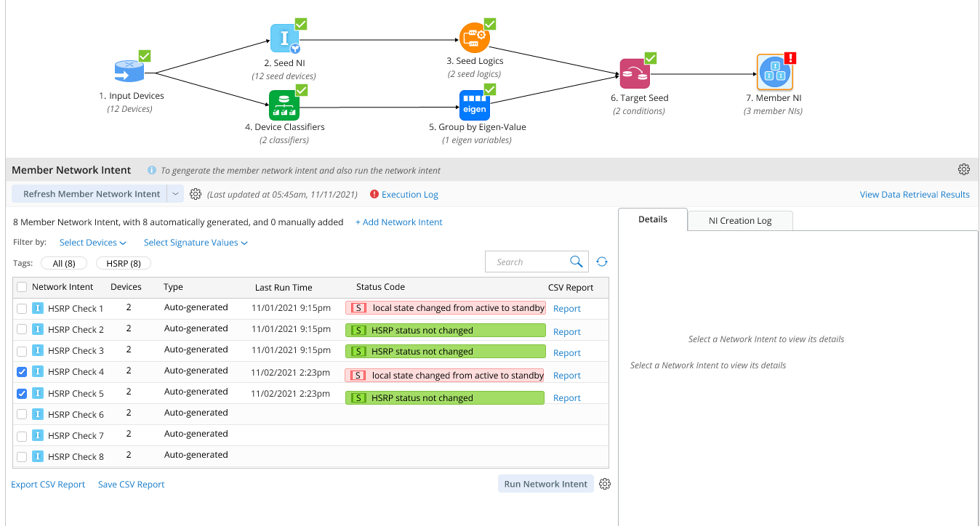Select the Seed NI node icon
The image size is (980, 526).
285,38
